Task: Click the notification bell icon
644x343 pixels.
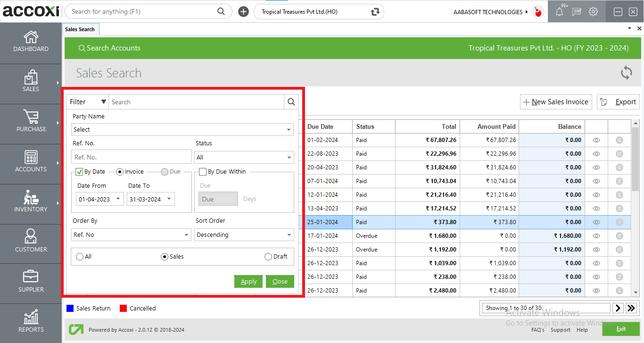Action: tap(559, 12)
